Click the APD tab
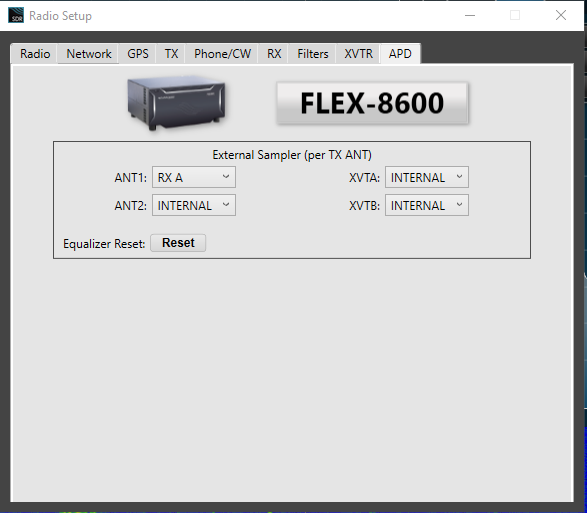Screen dimensions: 587x513 400,54
